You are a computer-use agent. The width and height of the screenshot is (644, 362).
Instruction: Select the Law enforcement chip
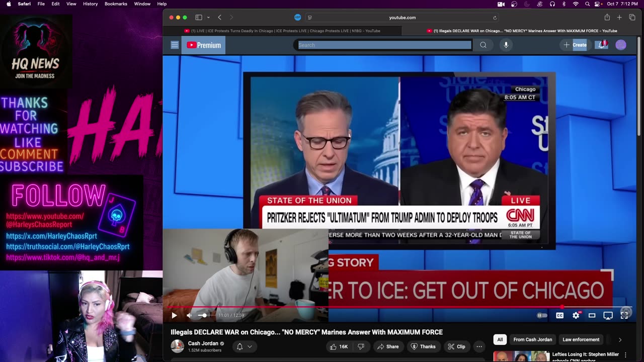click(581, 339)
